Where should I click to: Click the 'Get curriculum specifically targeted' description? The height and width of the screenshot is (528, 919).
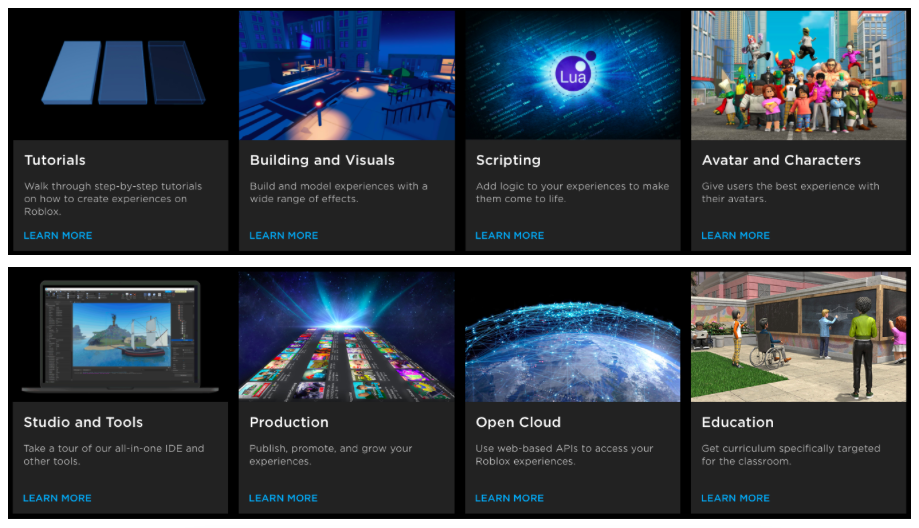[791, 455]
